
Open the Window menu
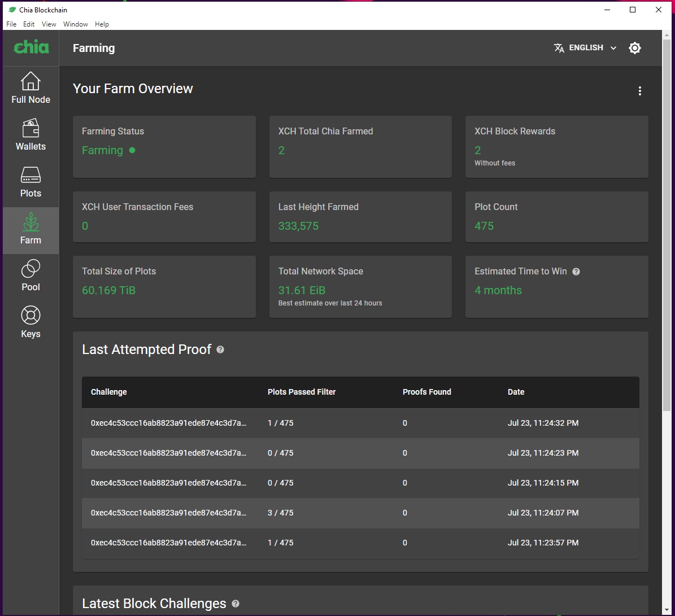point(75,24)
